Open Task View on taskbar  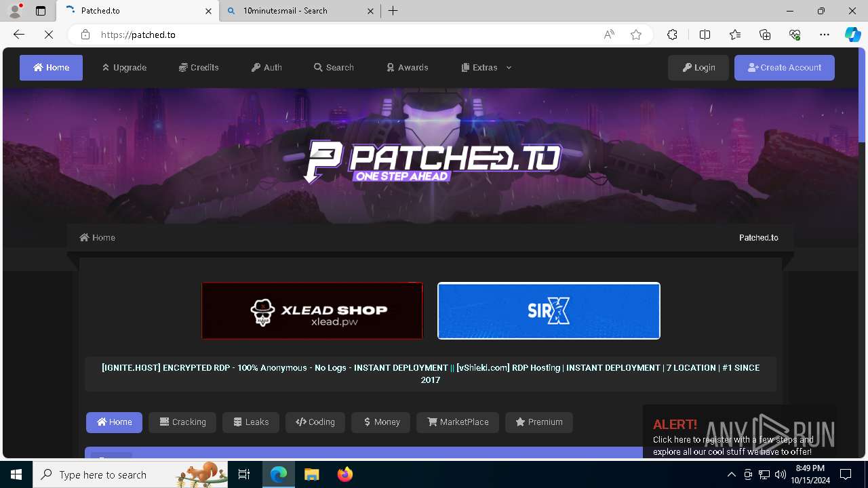coord(244,474)
